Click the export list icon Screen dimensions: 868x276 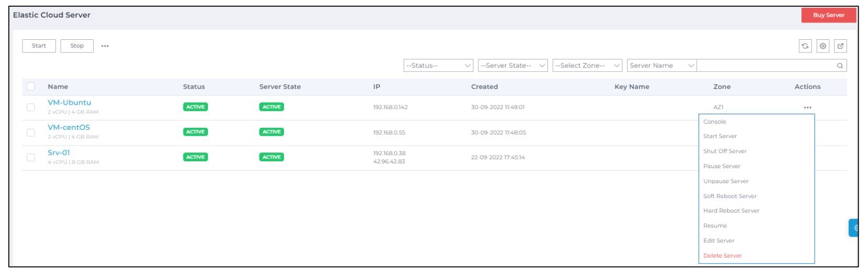[840, 46]
